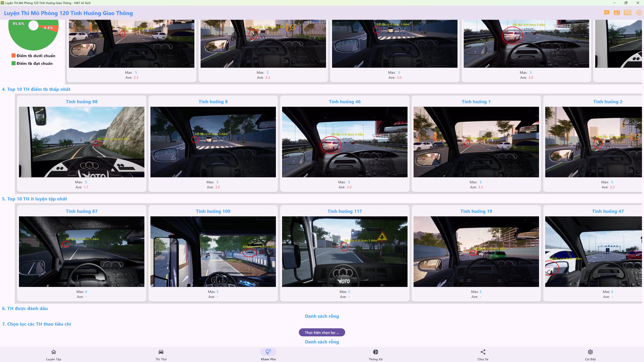The image size is (644, 362).
Task: Switch to the Thi Thử tab
Action: point(161,354)
